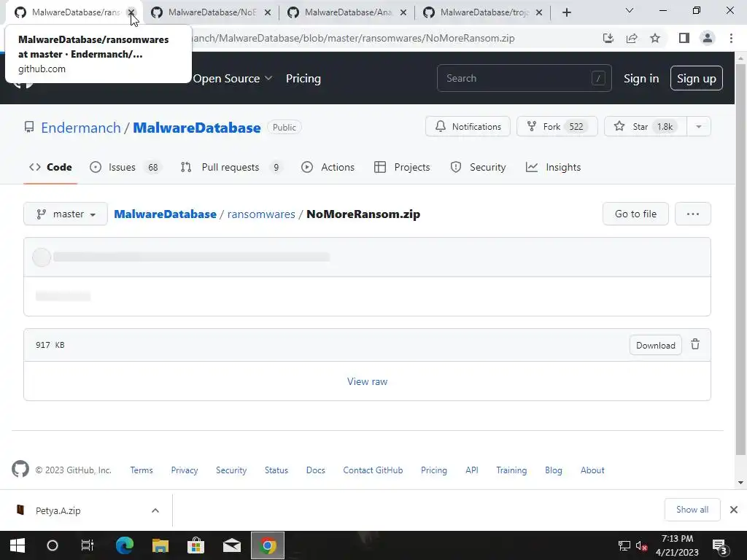Screen dimensions: 747x560
Task: Toggle the browser side panel
Action: (x=684, y=38)
